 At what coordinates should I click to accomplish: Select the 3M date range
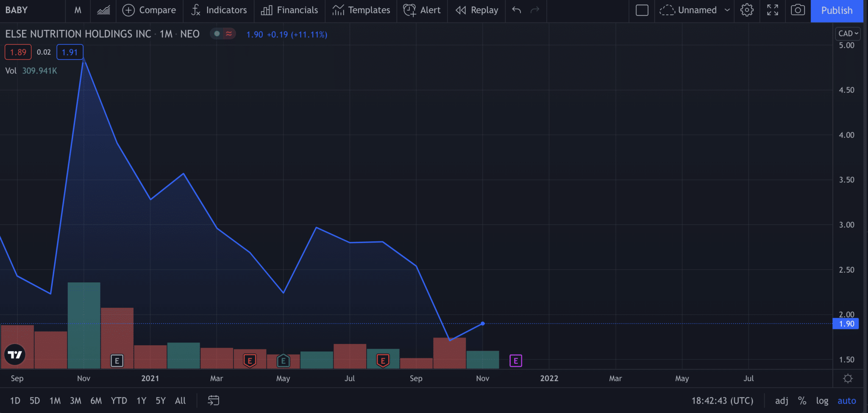tap(75, 401)
